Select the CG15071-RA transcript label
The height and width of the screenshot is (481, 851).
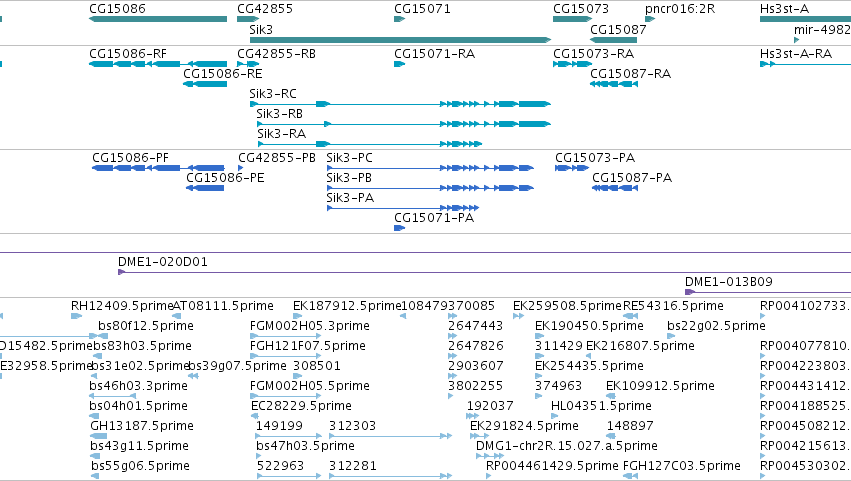click(434, 54)
